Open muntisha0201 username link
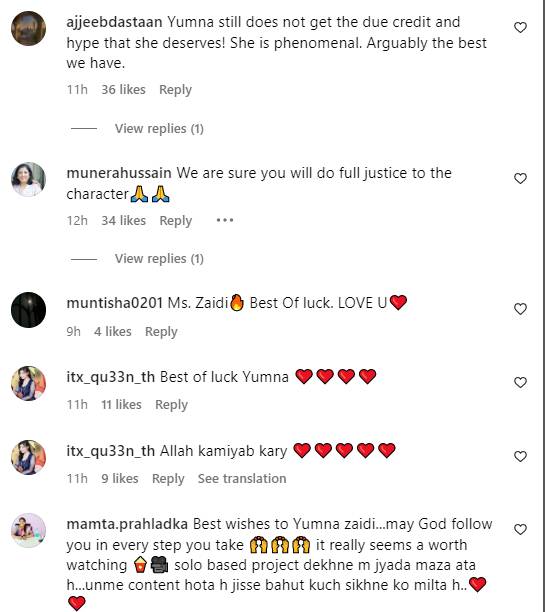Screen dimensions: 545x612 (x=114, y=303)
